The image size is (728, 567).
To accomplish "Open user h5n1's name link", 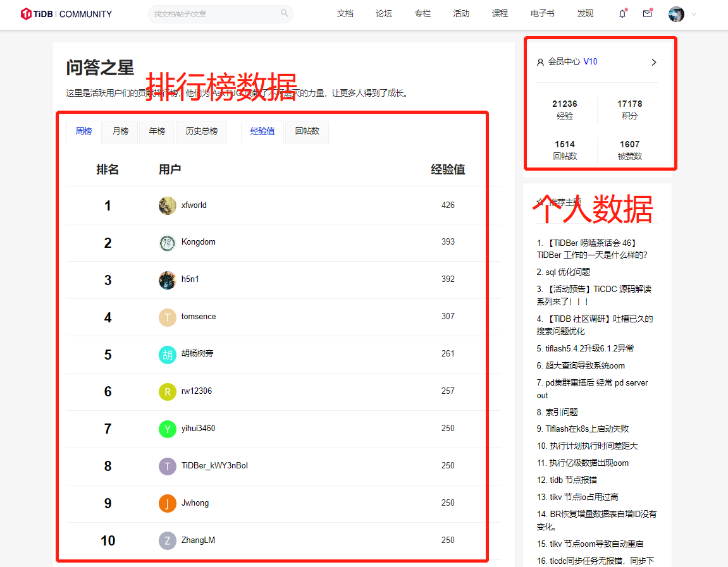I will 190,279.
